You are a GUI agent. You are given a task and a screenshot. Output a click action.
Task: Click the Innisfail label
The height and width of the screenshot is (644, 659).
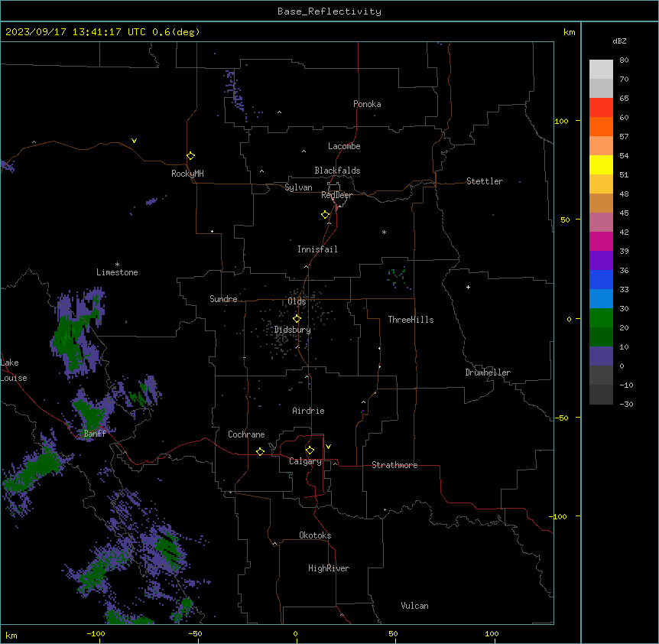pyautogui.click(x=317, y=249)
